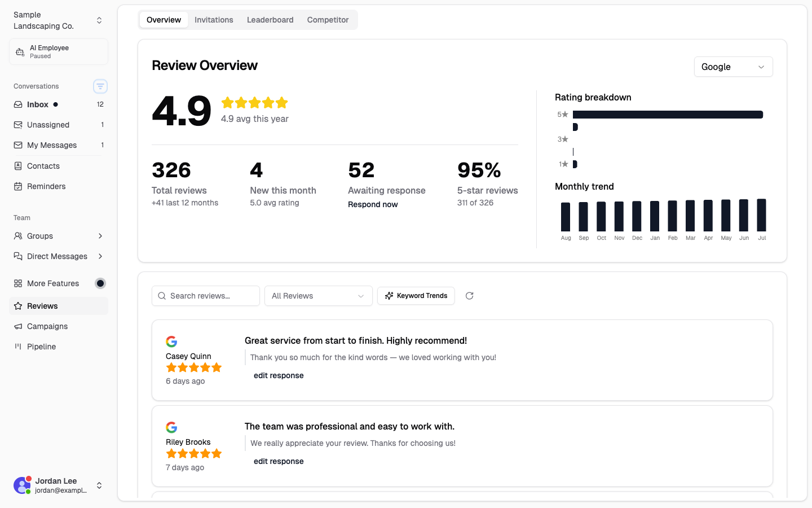Open Unassigned conversations
The width and height of the screenshot is (812, 508).
coord(59,125)
